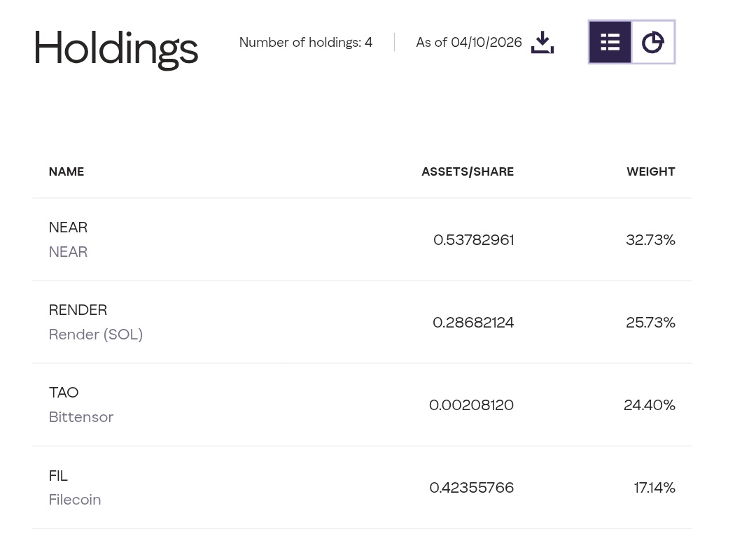Download the holdings data file
This screenshot has width=756, height=534.
tap(542, 43)
